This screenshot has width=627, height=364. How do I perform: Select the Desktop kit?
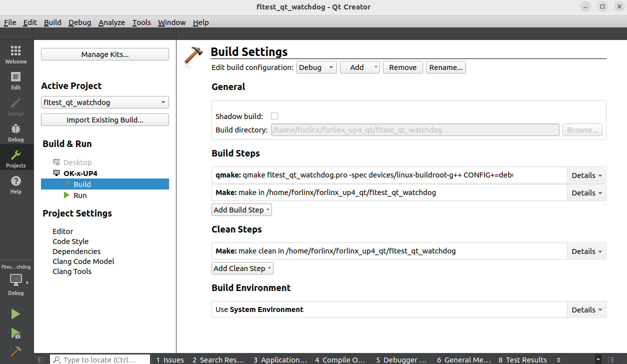click(x=77, y=162)
